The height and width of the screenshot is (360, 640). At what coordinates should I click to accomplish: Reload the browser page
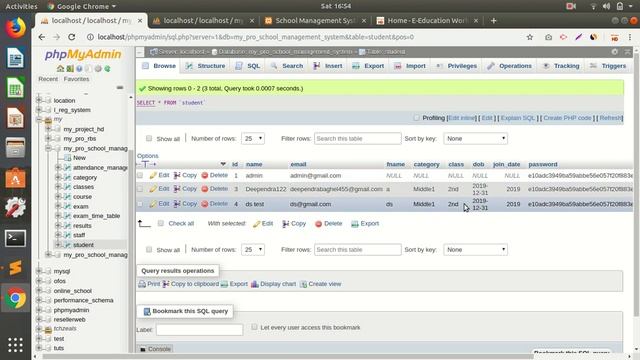tap(71, 37)
